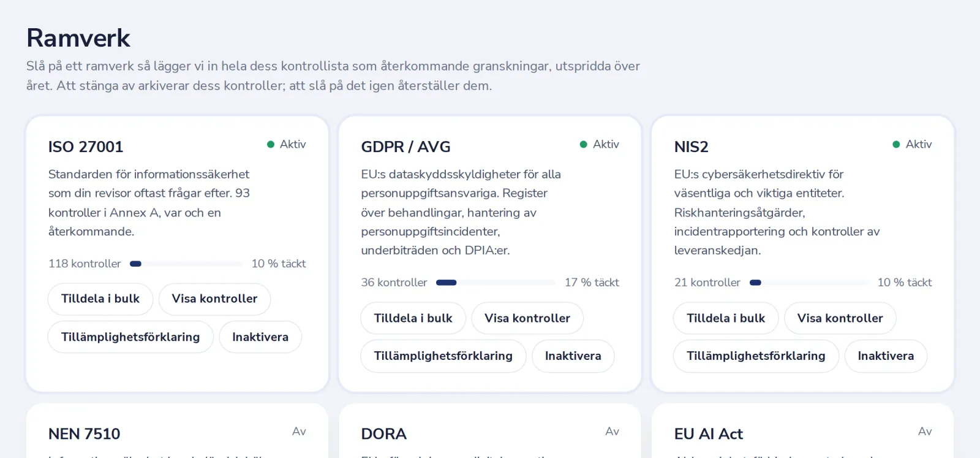Click the ISO 27001 coverage progress bar
The image size is (980, 458).
click(186, 264)
